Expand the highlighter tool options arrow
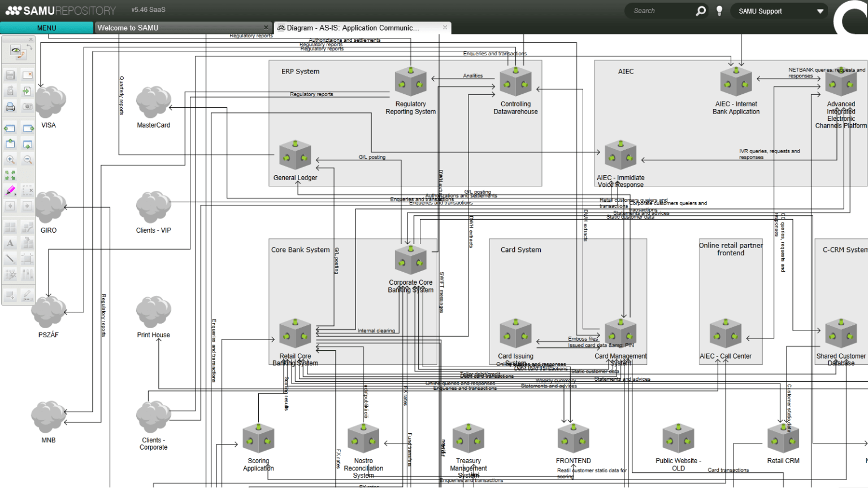868x488 pixels. (x=16, y=195)
